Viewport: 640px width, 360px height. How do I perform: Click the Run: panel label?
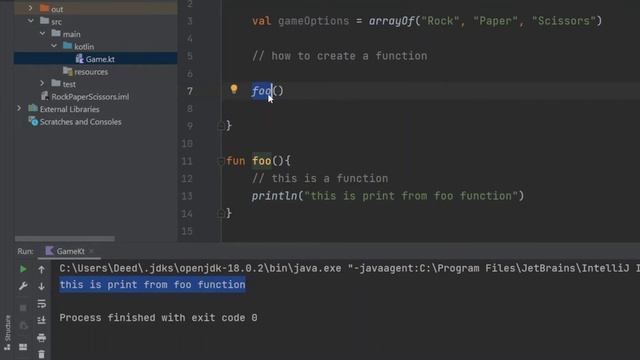coord(25,251)
